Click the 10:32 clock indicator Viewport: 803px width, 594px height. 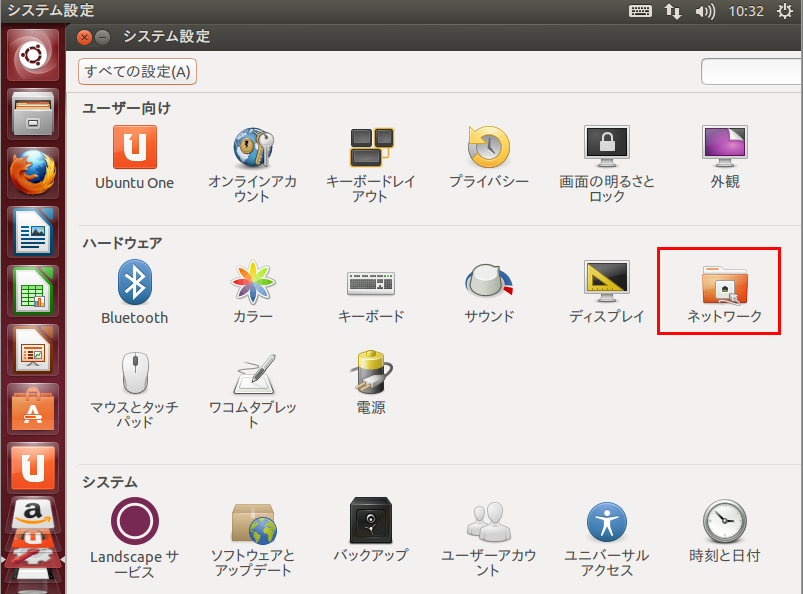click(x=746, y=11)
